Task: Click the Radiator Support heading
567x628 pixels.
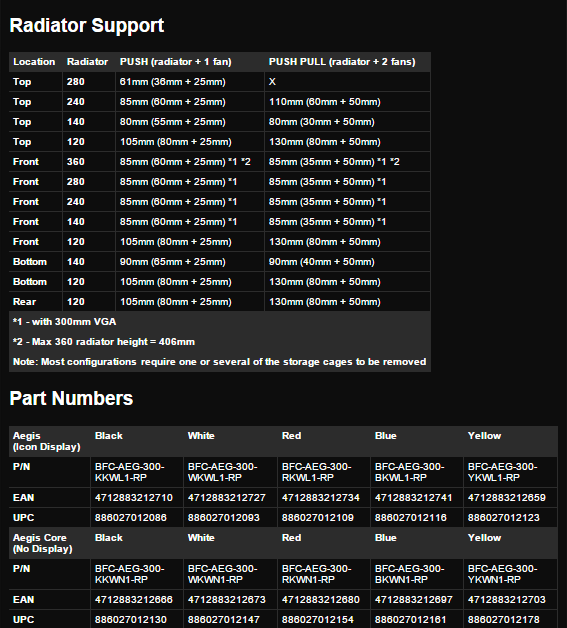Action: click(86, 26)
